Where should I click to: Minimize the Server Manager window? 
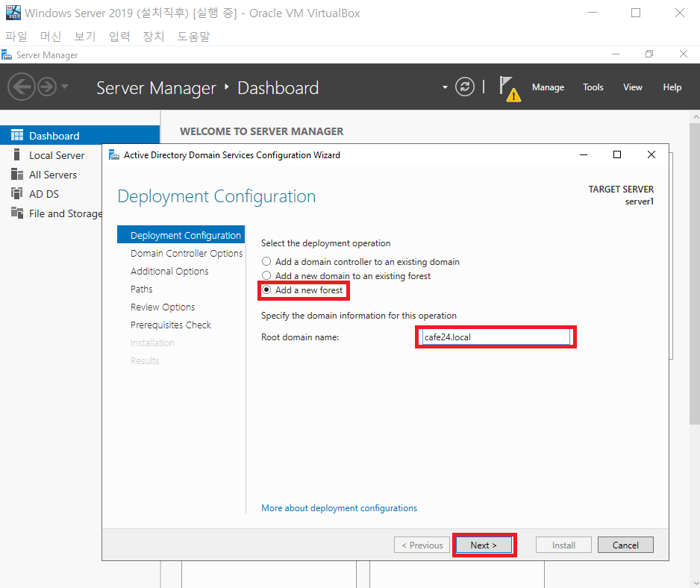pos(616,54)
